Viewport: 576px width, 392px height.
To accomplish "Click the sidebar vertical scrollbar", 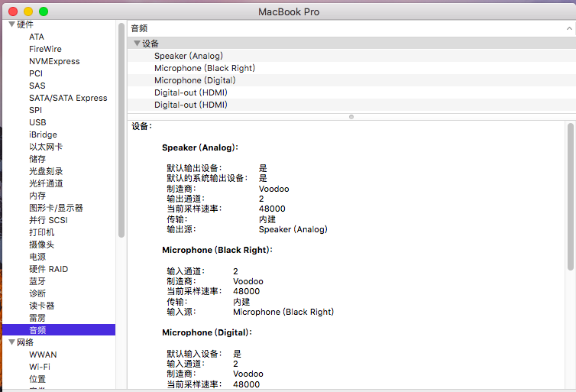I will click(x=121, y=130).
